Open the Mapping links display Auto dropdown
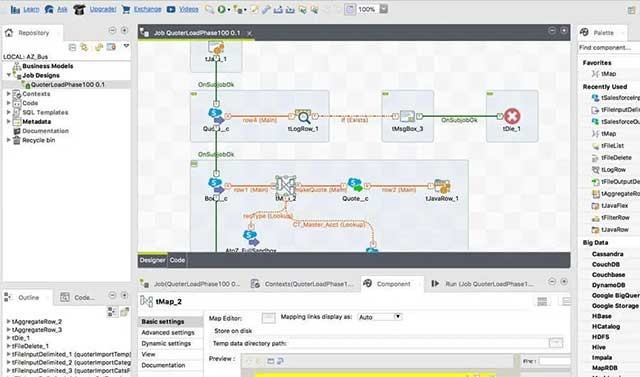640x377 pixels. [380, 317]
